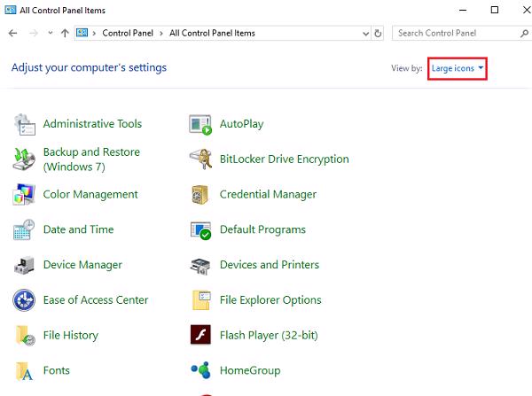
Task: Click the BitLocker Drive Encryption icon
Action: (x=200, y=159)
